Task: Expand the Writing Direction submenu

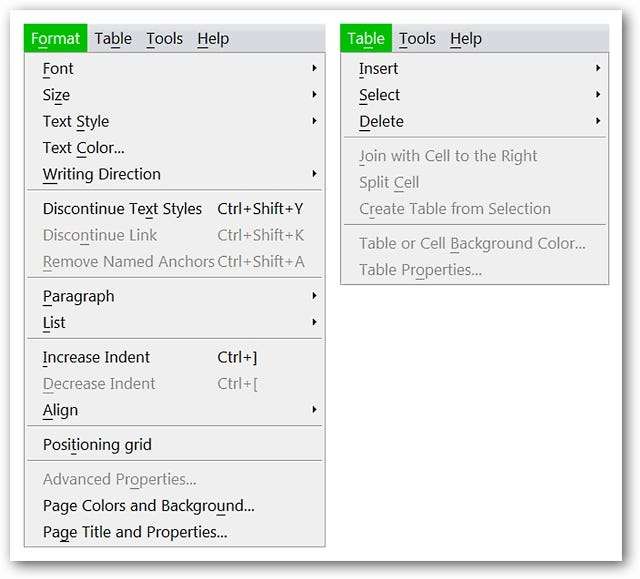Action: [101, 174]
